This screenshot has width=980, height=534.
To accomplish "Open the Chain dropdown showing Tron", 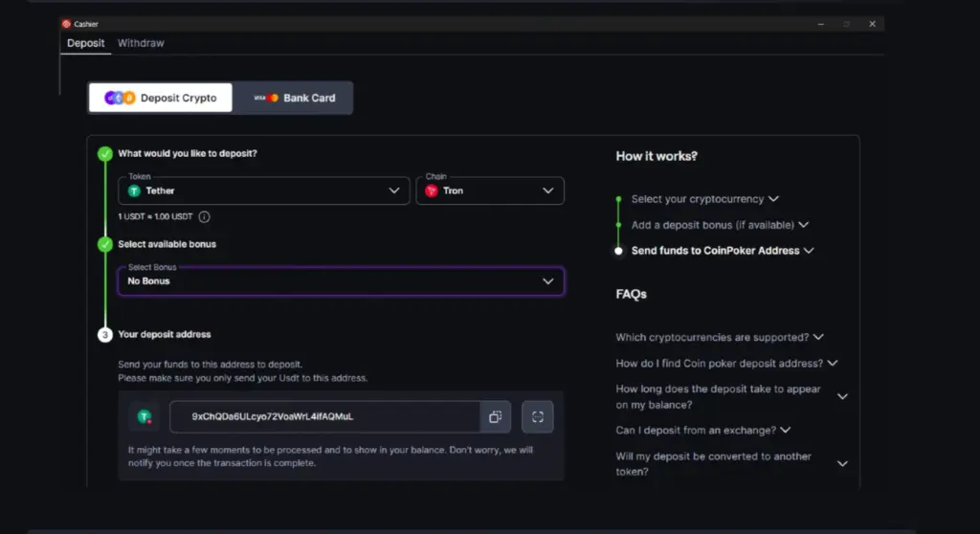I will (x=490, y=190).
